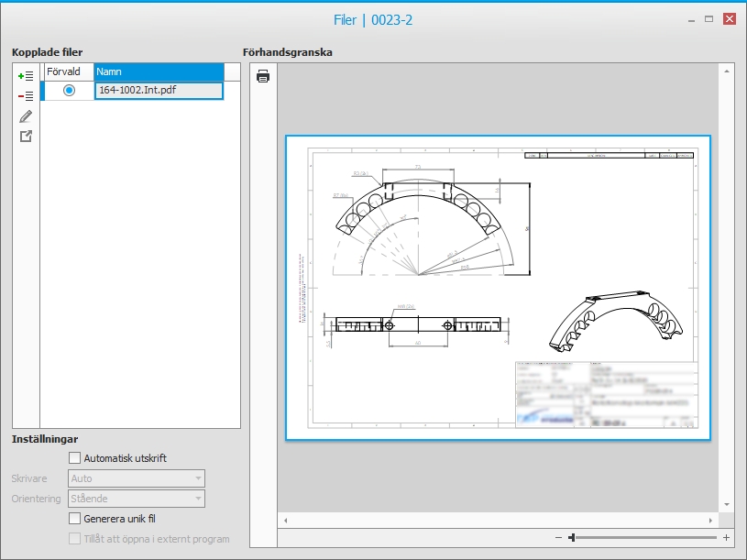Select the Förvald radio button for 164-1002.Int.pdf

(x=69, y=91)
